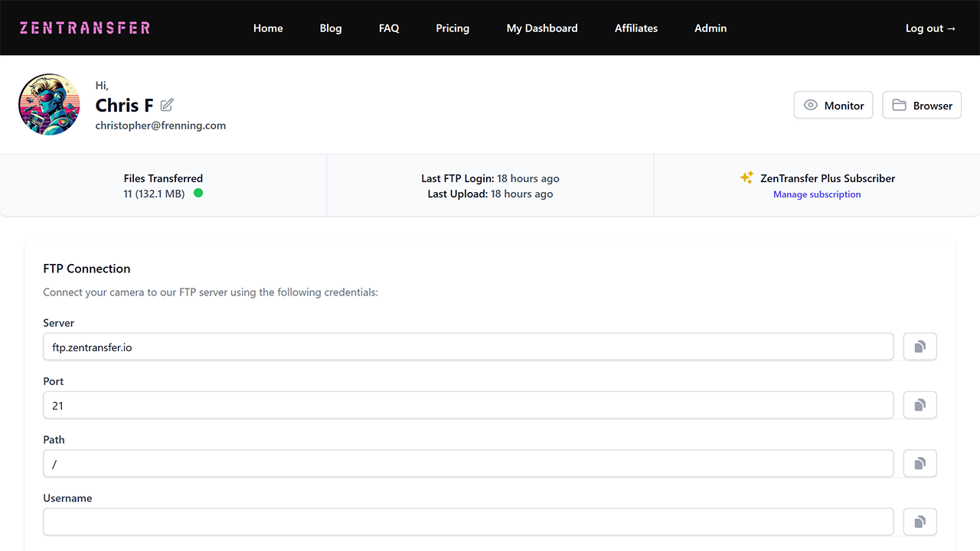Click the Log out link

pyautogui.click(x=930, y=28)
